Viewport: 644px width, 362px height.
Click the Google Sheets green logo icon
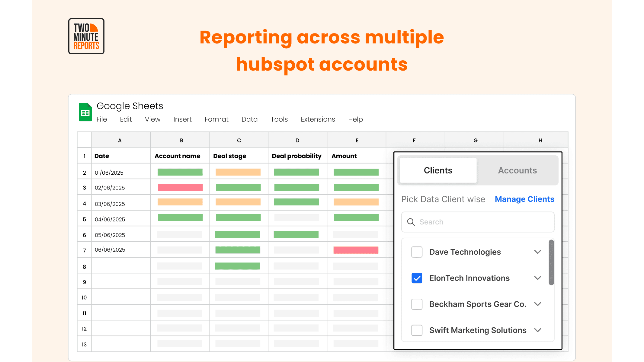pyautogui.click(x=85, y=112)
